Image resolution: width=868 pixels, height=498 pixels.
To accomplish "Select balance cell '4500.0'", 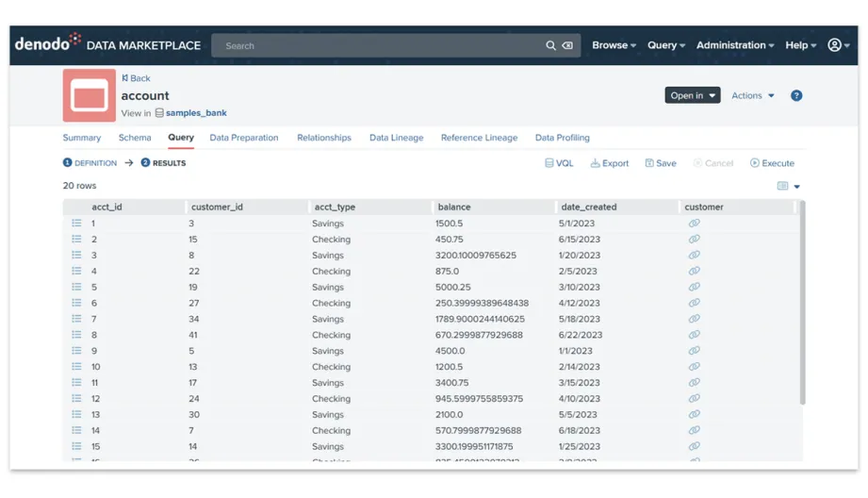I will pyautogui.click(x=450, y=351).
